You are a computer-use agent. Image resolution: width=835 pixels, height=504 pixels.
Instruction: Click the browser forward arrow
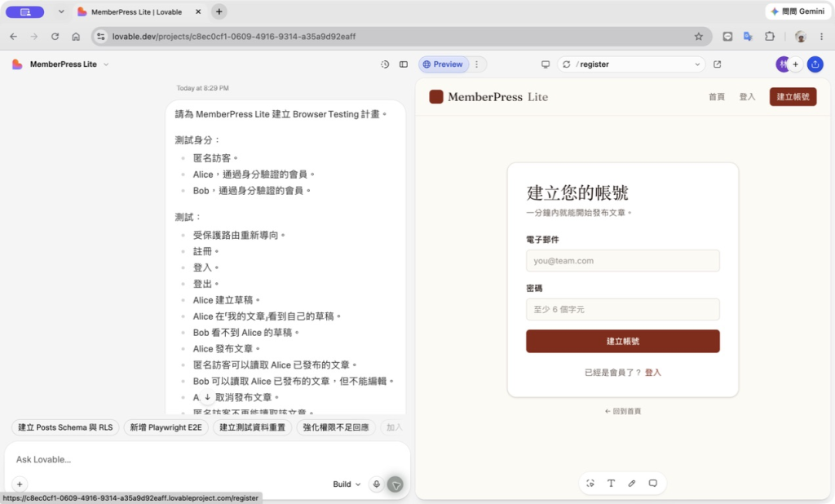pyautogui.click(x=34, y=36)
